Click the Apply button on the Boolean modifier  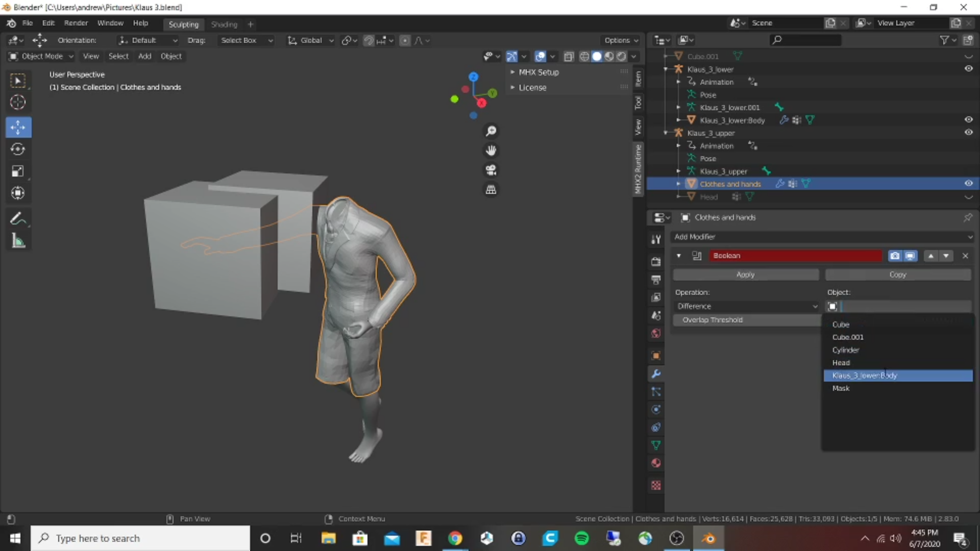[745, 274]
